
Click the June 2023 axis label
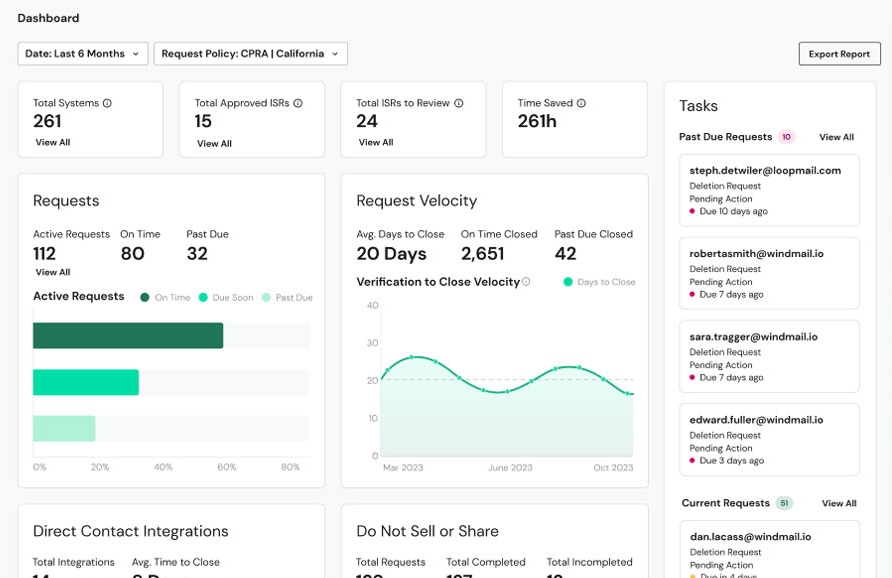point(510,468)
